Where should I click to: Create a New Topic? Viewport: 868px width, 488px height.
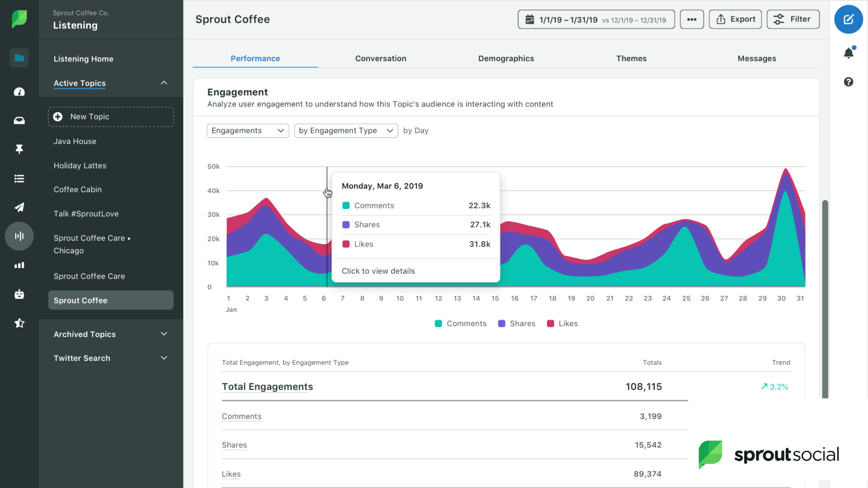(x=111, y=117)
